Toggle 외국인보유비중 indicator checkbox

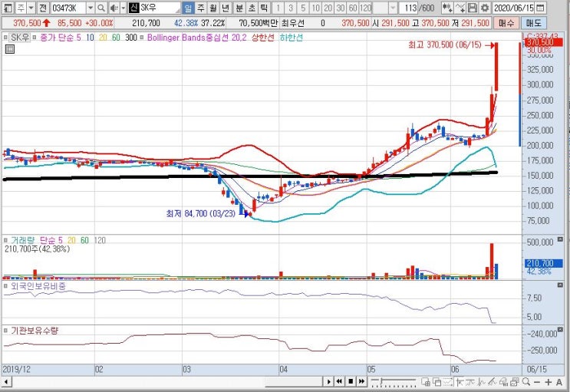coord(6,287)
